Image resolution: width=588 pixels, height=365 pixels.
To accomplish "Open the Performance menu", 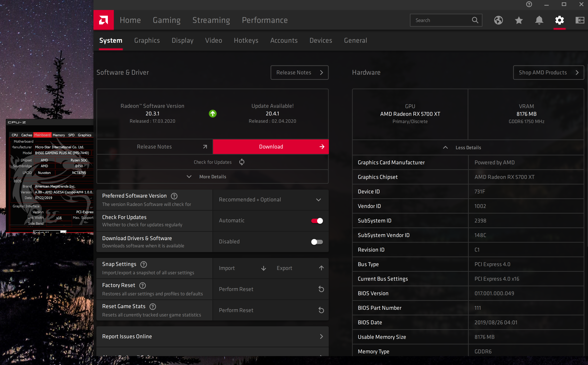I will pos(265,20).
